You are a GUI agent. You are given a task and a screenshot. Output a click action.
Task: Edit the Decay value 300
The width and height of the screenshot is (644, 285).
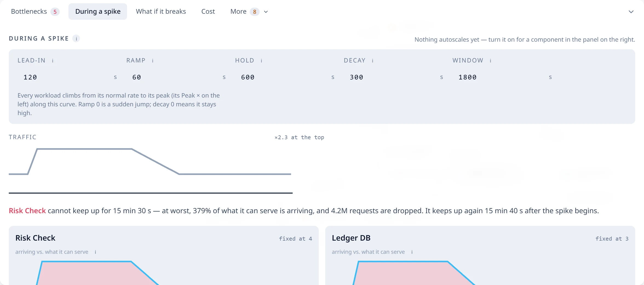pyautogui.click(x=390, y=77)
